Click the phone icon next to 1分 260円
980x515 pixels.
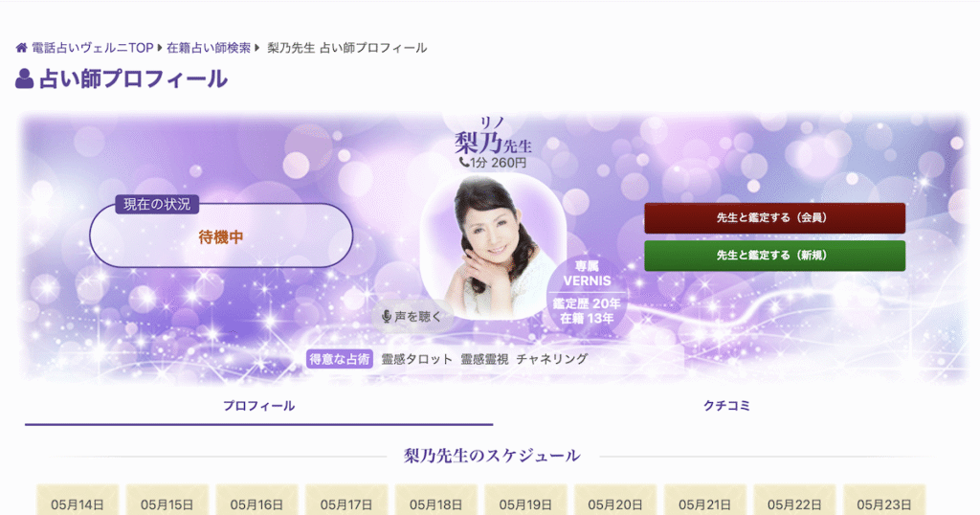[464, 163]
